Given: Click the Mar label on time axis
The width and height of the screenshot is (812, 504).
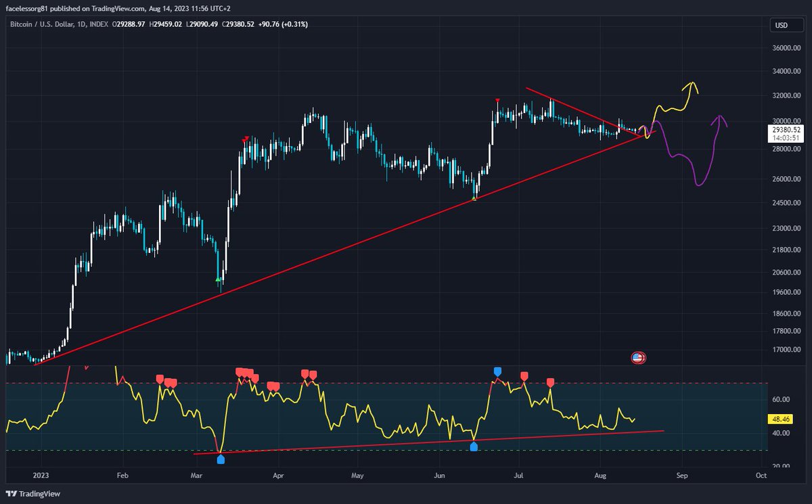Looking at the screenshot, I should [x=197, y=476].
